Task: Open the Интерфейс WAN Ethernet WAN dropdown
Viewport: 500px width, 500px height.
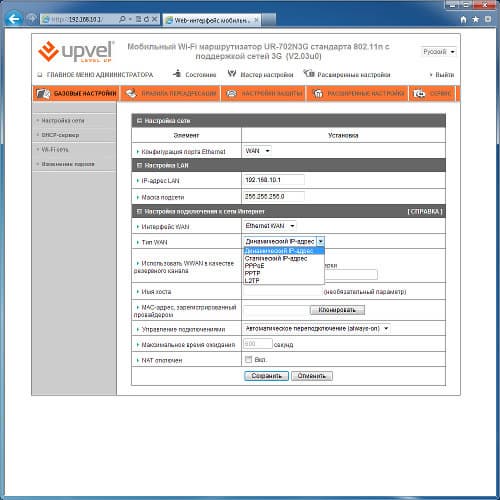Action: click(x=270, y=226)
